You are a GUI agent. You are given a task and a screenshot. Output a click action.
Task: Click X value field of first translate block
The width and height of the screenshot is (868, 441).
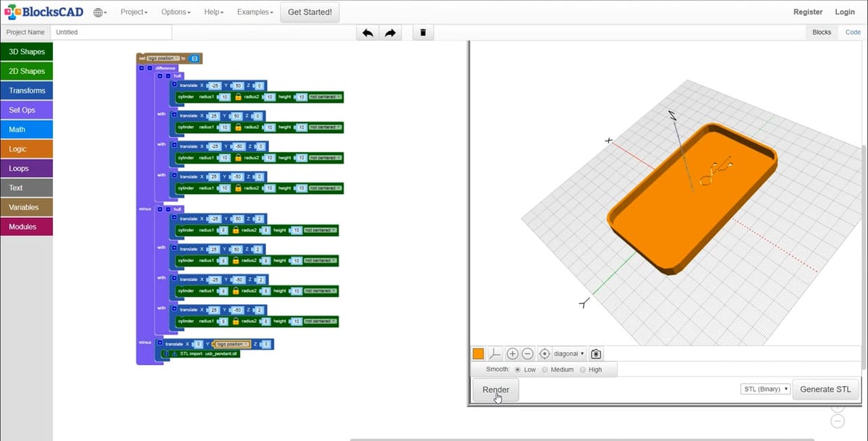214,85
